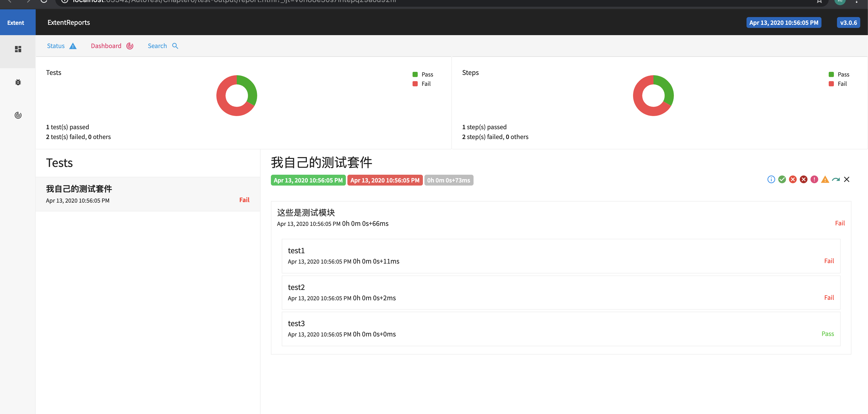The image size is (868, 414).
Task: Toggle Pass legend in Tests chart
Action: point(423,74)
